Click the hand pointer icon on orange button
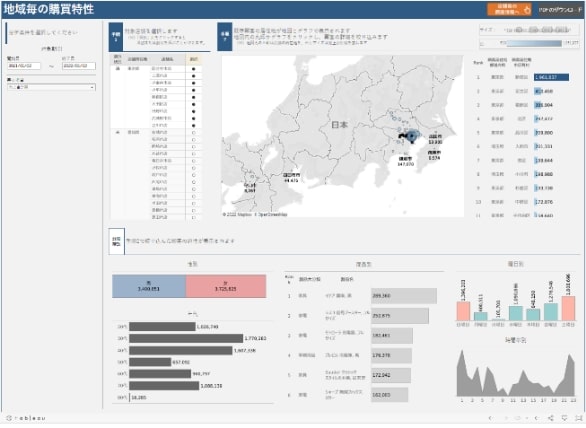 [527, 10]
